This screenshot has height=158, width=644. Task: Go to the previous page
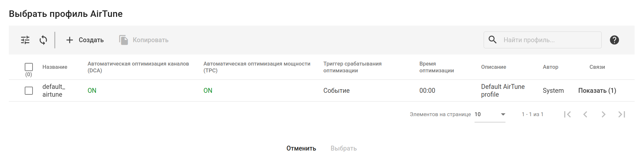pyautogui.click(x=585, y=114)
